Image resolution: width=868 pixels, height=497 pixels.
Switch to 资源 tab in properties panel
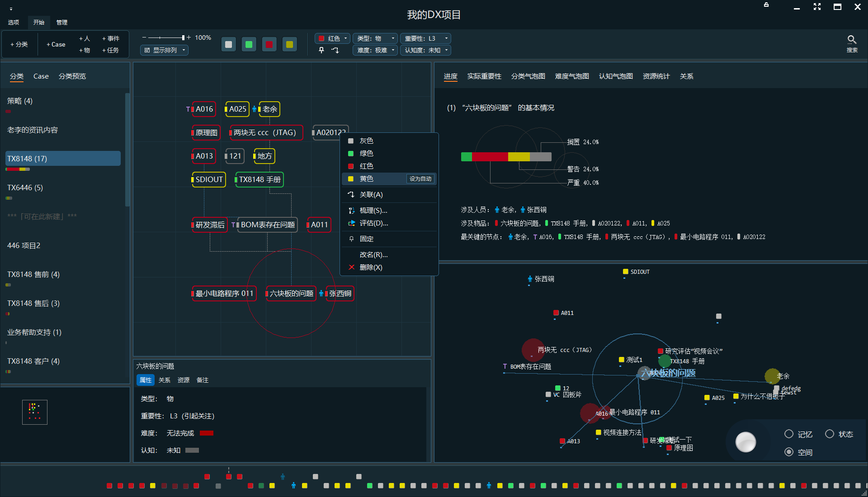184,380
